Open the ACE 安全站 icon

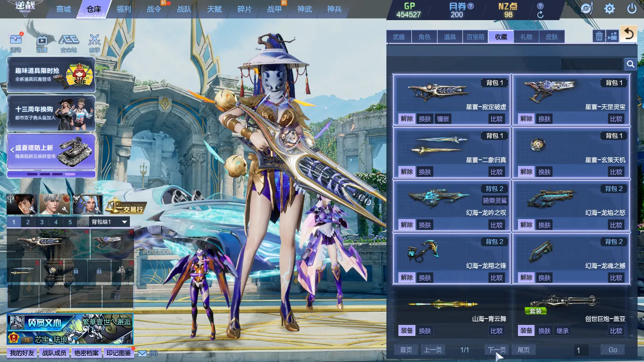pyautogui.click(x=68, y=43)
